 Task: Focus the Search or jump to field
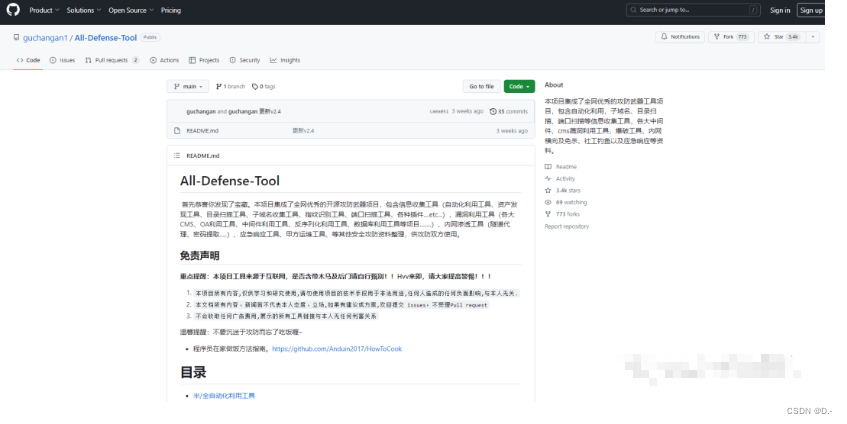[693, 10]
